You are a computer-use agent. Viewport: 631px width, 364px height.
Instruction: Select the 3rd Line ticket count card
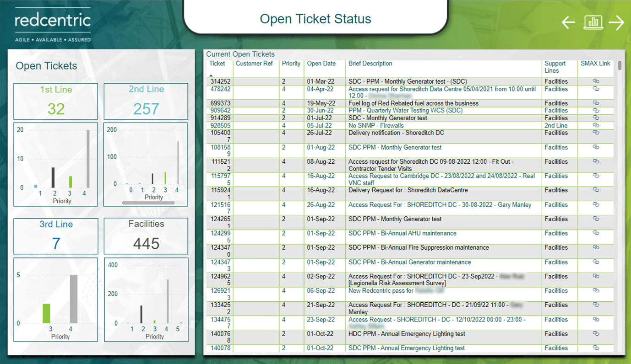click(x=56, y=236)
